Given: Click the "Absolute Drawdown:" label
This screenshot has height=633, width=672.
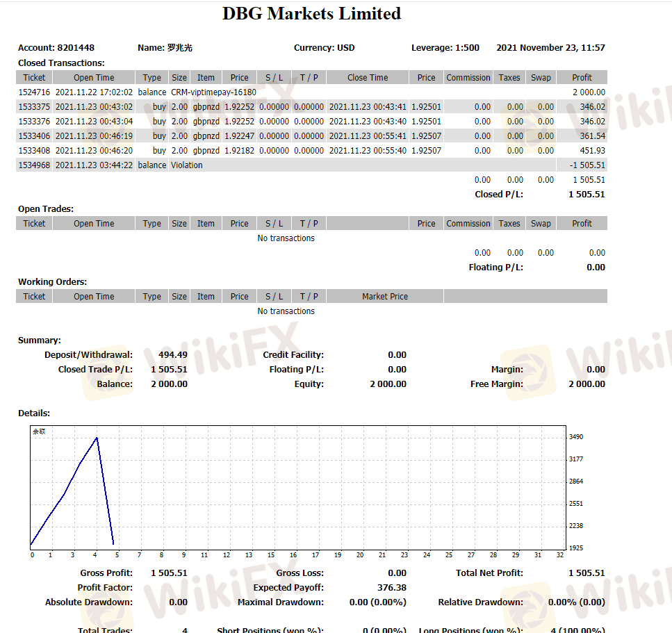Looking at the screenshot, I should [89, 602].
